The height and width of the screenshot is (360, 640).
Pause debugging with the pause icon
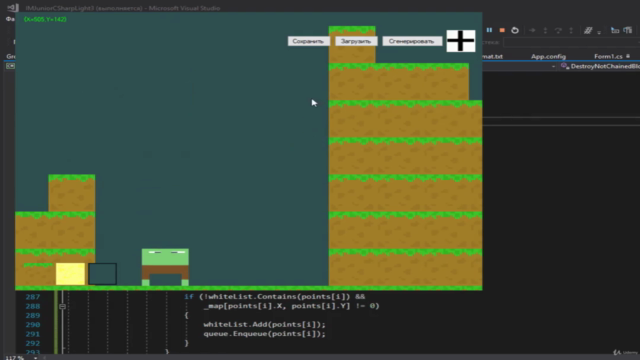[x=489, y=30]
